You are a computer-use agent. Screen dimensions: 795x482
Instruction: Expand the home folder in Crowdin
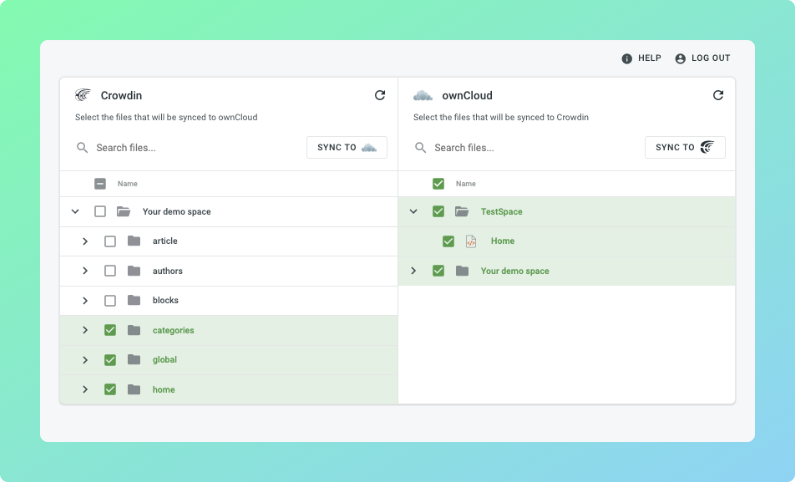coord(85,389)
